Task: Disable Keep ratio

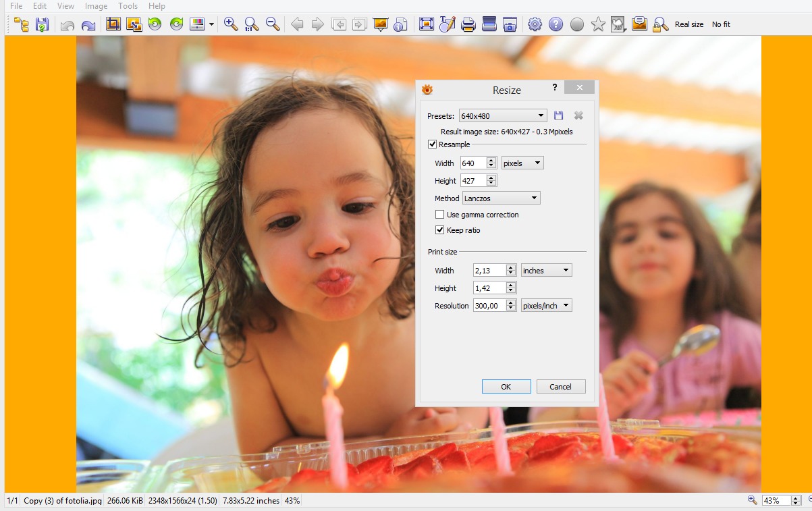Action: pos(439,230)
